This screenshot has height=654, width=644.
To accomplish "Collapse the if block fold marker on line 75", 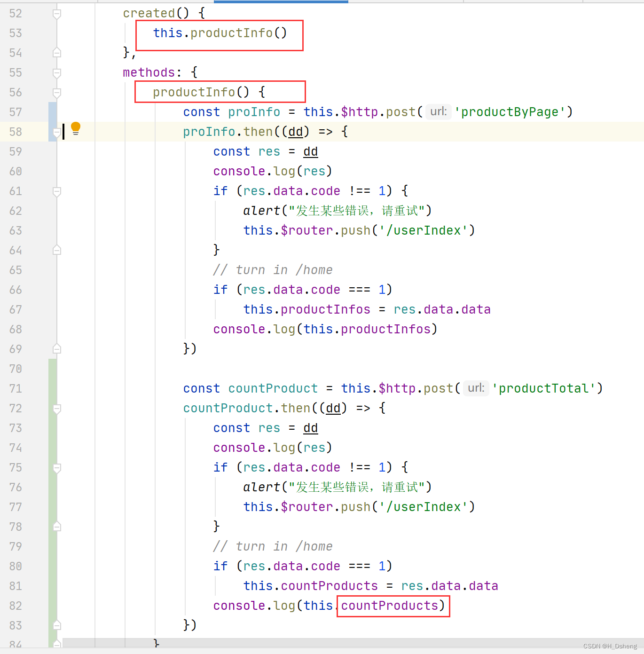I will click(x=57, y=468).
